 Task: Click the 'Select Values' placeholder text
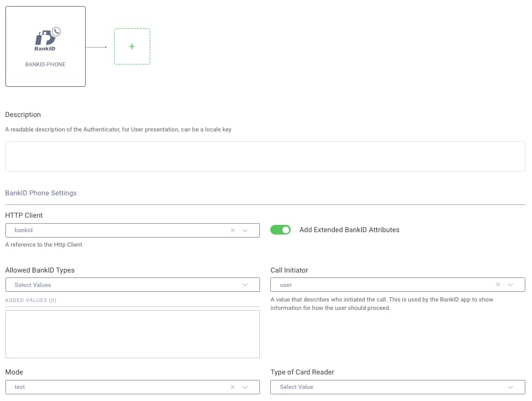(x=33, y=285)
